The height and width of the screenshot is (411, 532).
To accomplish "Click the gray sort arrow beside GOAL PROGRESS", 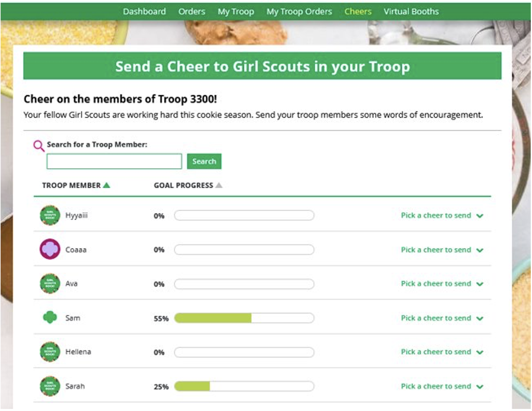I will tap(219, 185).
